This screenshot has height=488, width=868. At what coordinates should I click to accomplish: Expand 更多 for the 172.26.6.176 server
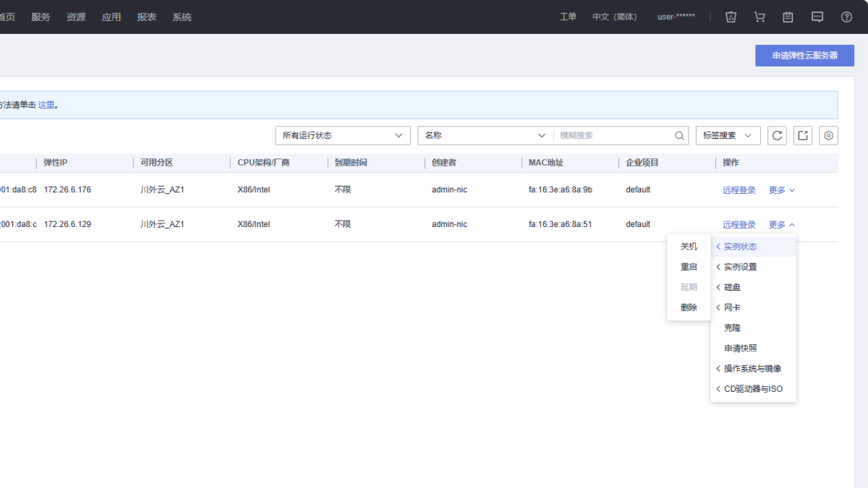[781, 190]
